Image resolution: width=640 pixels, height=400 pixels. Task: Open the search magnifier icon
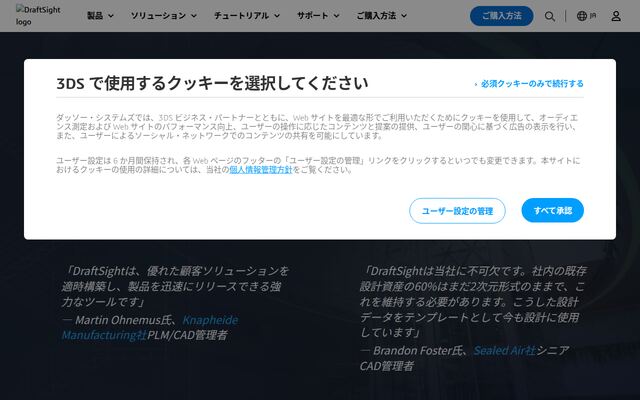point(549,16)
